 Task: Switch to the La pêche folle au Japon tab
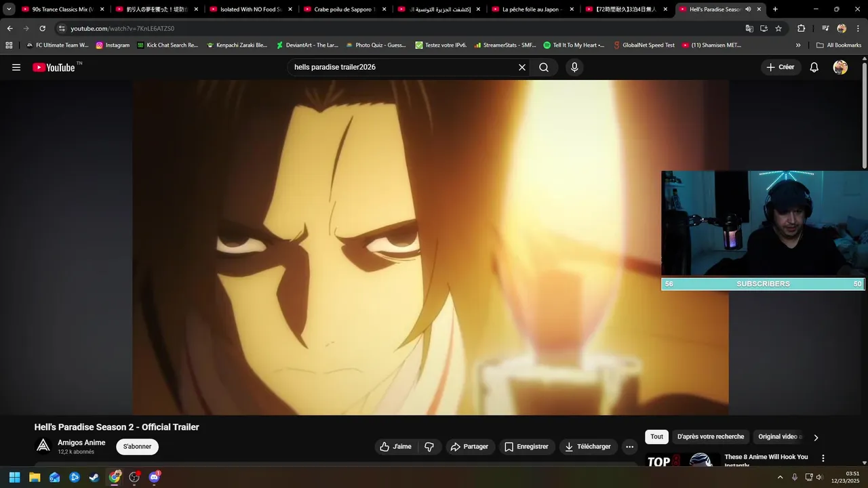click(x=532, y=9)
